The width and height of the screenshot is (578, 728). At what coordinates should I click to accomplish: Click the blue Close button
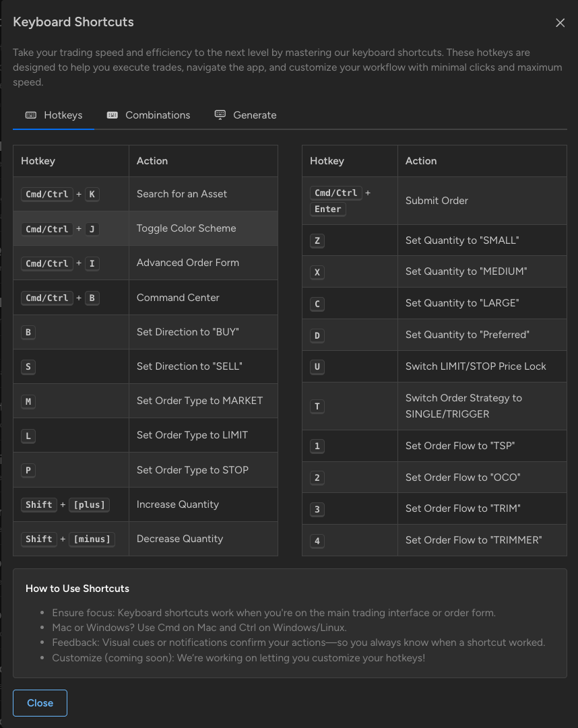pos(40,703)
